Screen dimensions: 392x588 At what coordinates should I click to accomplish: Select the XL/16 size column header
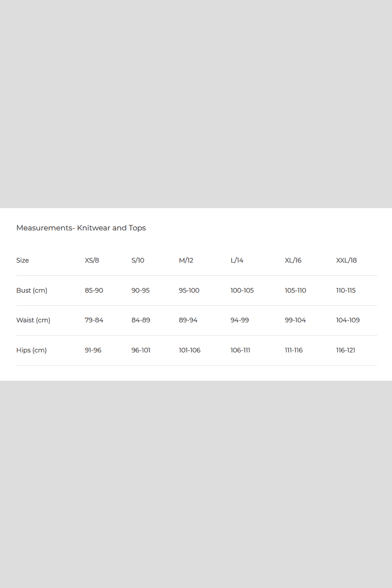coord(293,260)
